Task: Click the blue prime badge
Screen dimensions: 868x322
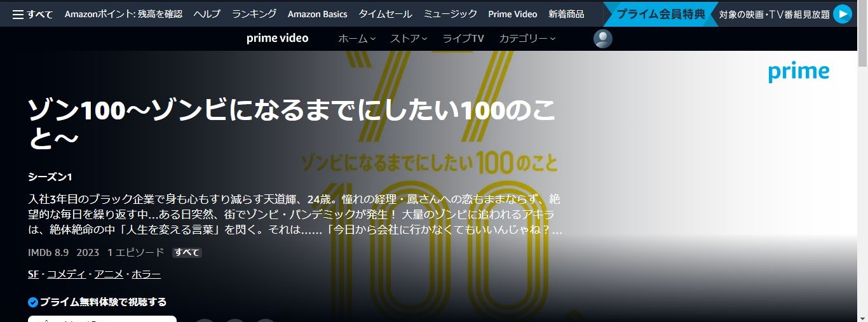Action: [x=799, y=72]
